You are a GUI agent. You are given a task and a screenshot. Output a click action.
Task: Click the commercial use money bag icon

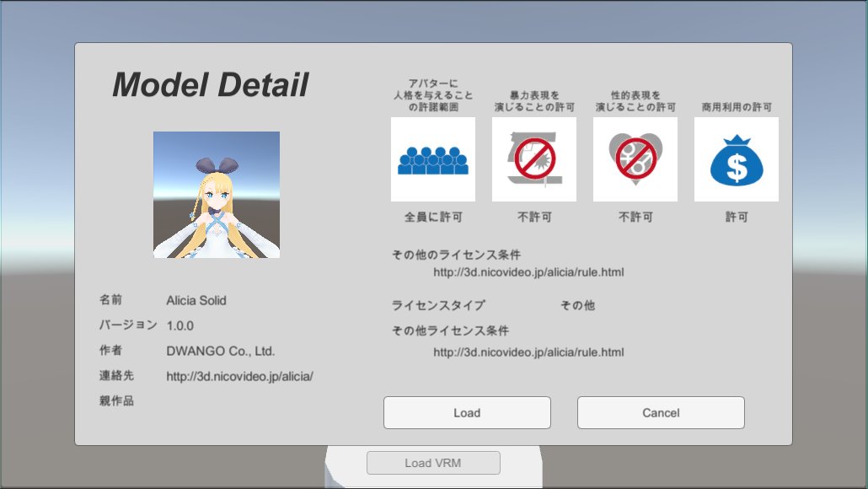point(737,159)
